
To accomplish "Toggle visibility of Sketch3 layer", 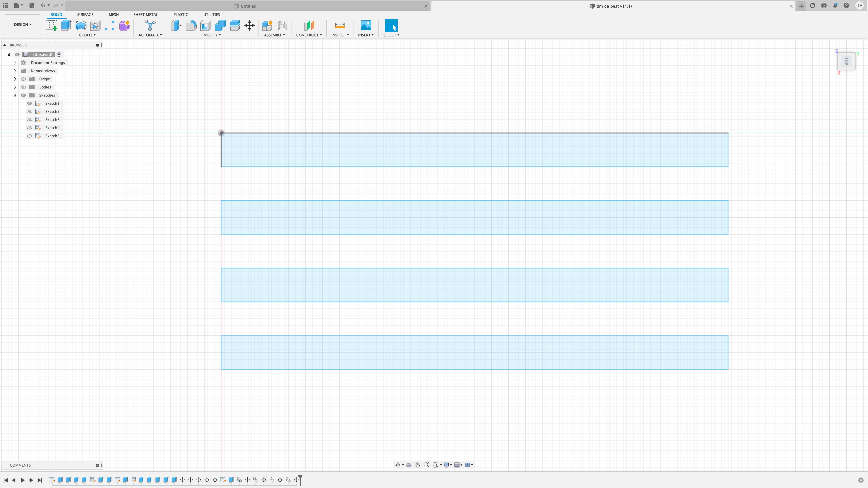I will click(x=29, y=119).
